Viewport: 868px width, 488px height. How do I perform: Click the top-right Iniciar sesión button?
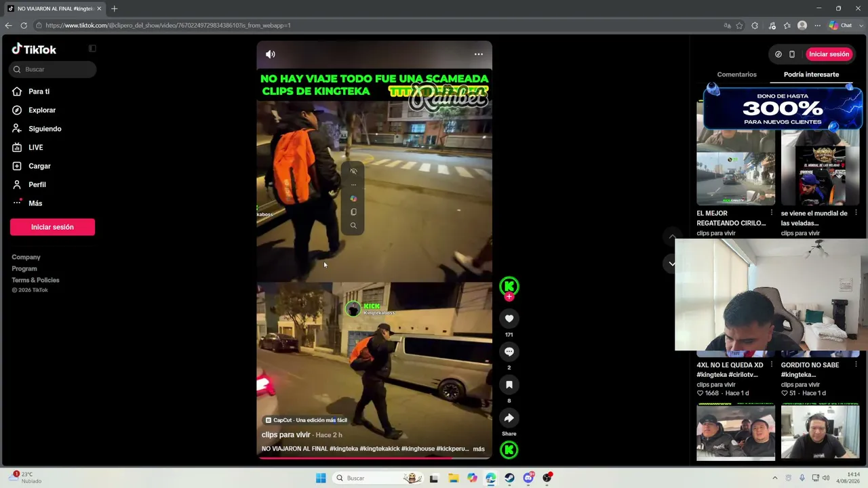(829, 54)
